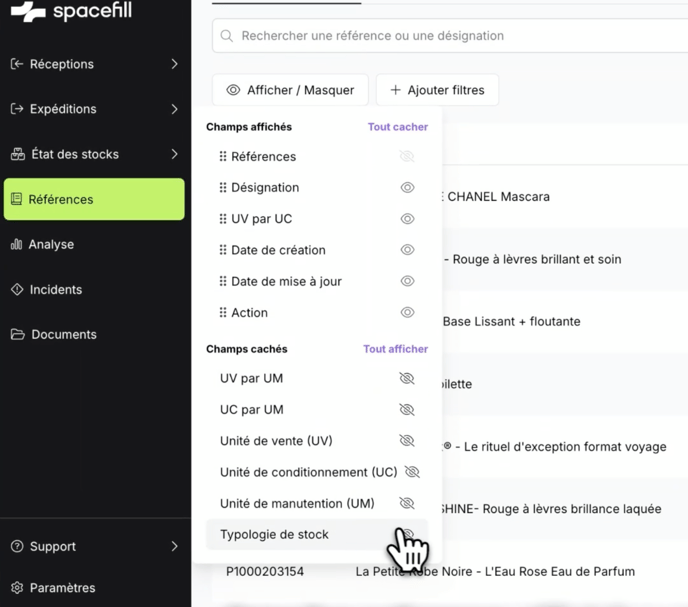
Task: Click drag handle beside Désignation field
Action: (x=222, y=187)
